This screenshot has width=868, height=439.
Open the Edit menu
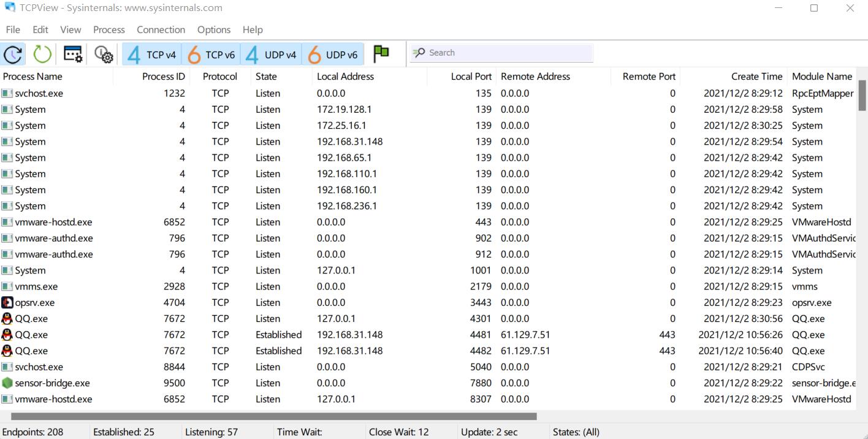click(40, 29)
